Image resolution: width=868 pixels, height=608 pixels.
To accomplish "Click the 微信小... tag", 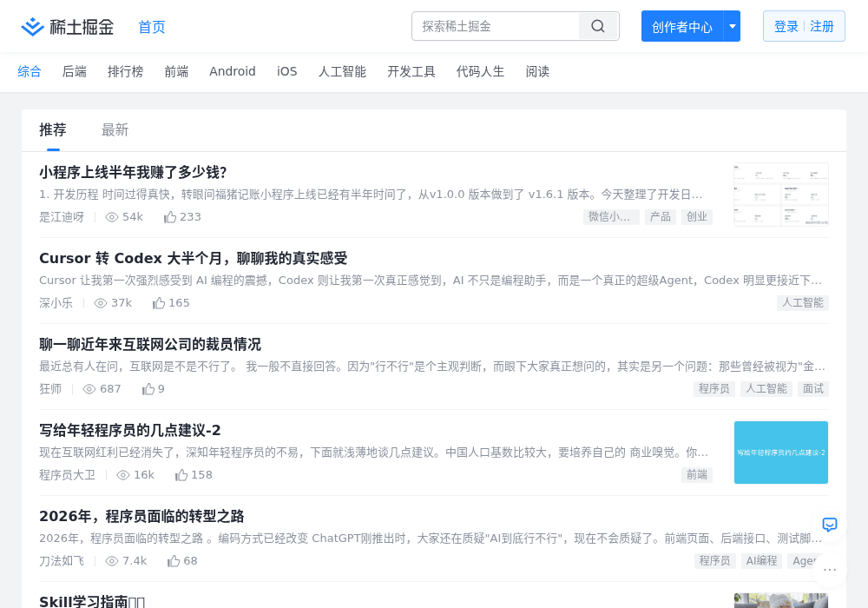I will click(611, 217).
